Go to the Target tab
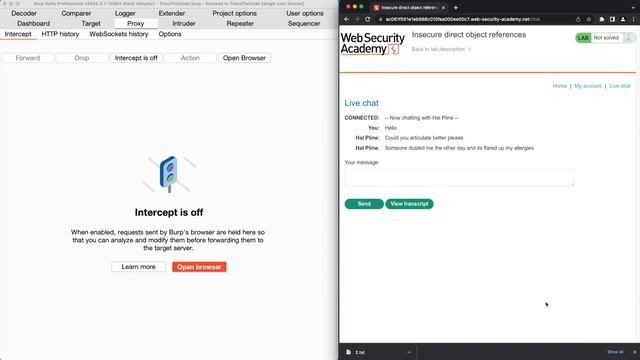 (91, 24)
